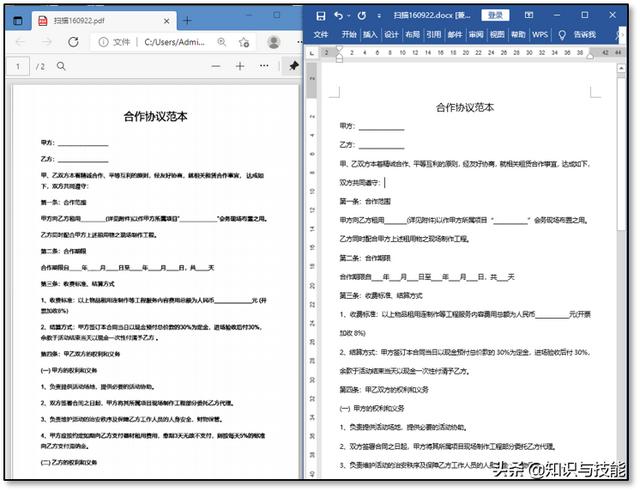Open a new tab in Edge
Image resolution: width=640 pixels, height=492 pixels.
click(x=187, y=20)
